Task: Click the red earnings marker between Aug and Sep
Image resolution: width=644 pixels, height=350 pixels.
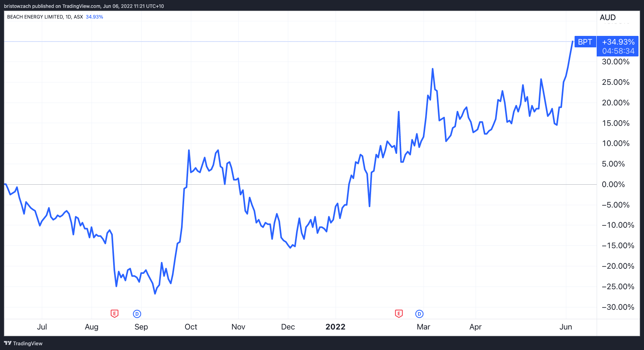Action: click(x=114, y=314)
